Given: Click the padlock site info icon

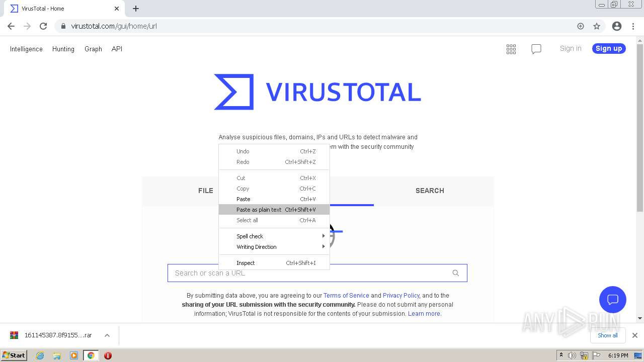Looking at the screenshot, I should coord(63,26).
